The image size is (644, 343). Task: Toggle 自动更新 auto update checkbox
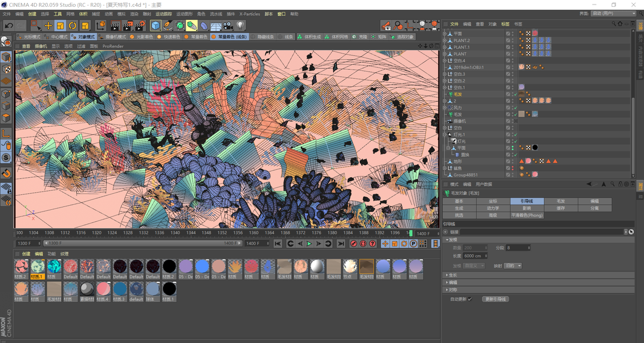470,300
